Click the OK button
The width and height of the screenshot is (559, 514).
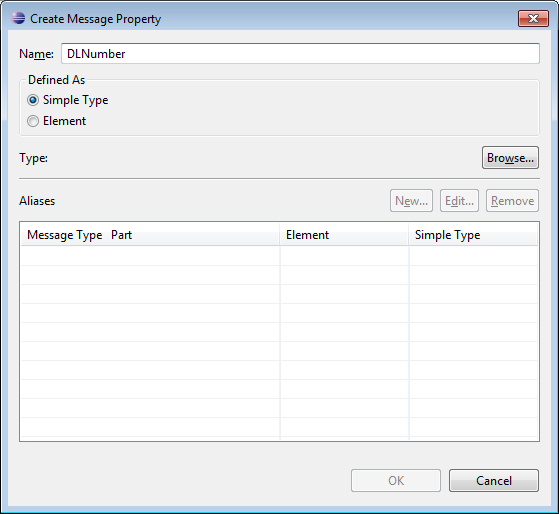396,480
